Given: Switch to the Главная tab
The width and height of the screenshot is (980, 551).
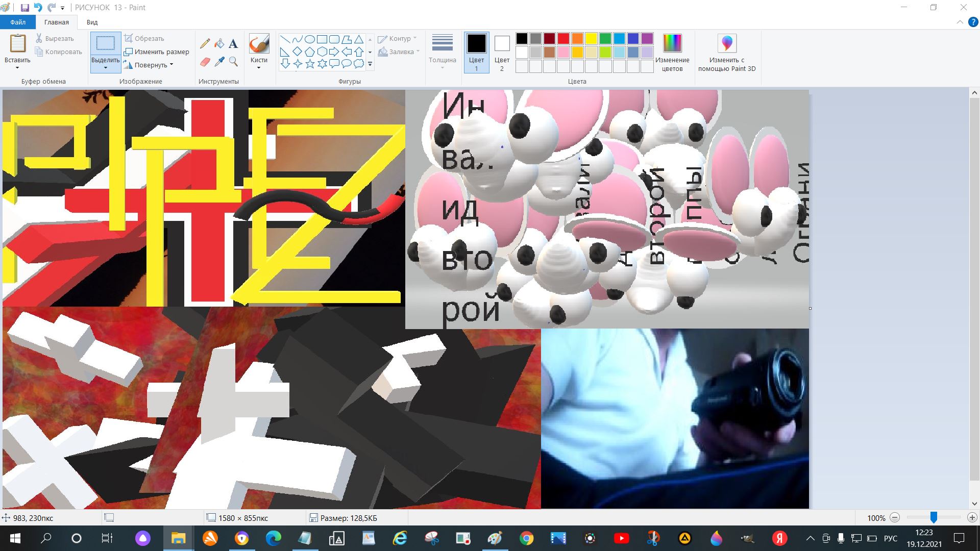Looking at the screenshot, I should [57, 22].
